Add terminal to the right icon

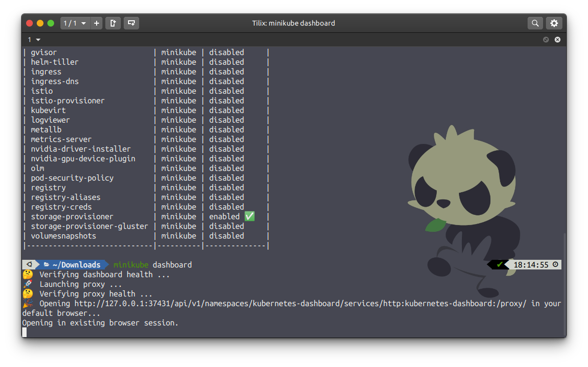pos(113,23)
